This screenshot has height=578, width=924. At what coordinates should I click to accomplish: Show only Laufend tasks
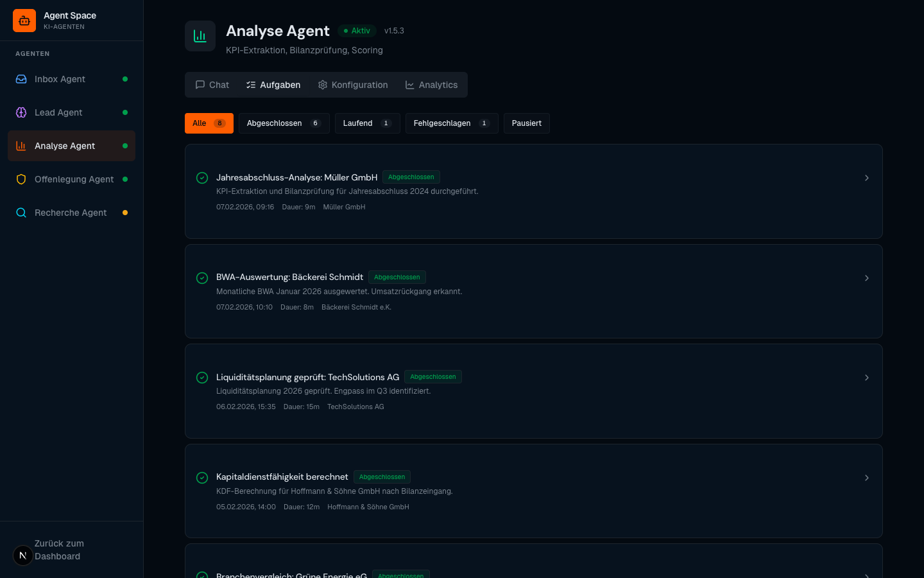pyautogui.click(x=367, y=123)
